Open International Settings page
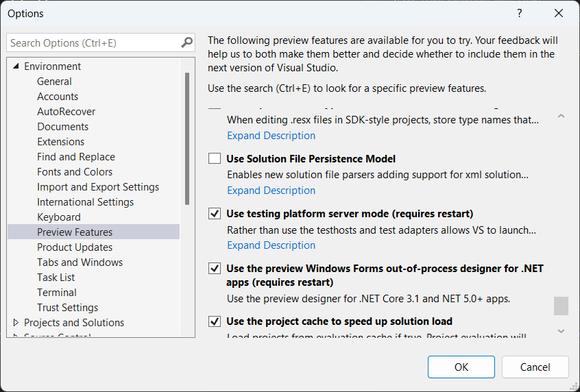The width and height of the screenshot is (580, 392). (x=86, y=202)
